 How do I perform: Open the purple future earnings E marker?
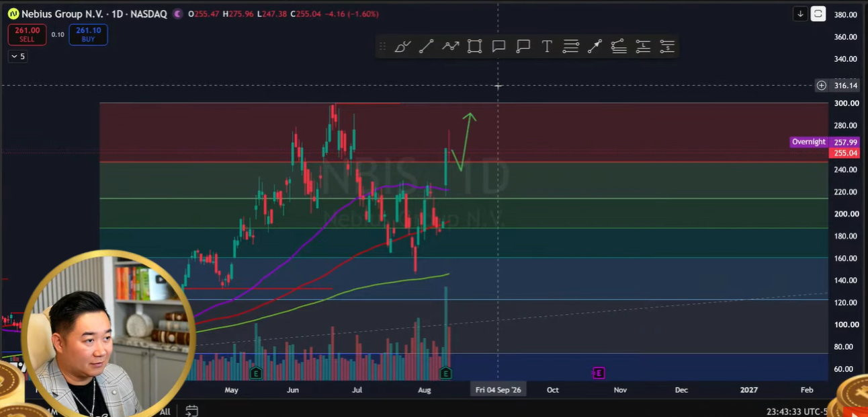[x=598, y=373]
